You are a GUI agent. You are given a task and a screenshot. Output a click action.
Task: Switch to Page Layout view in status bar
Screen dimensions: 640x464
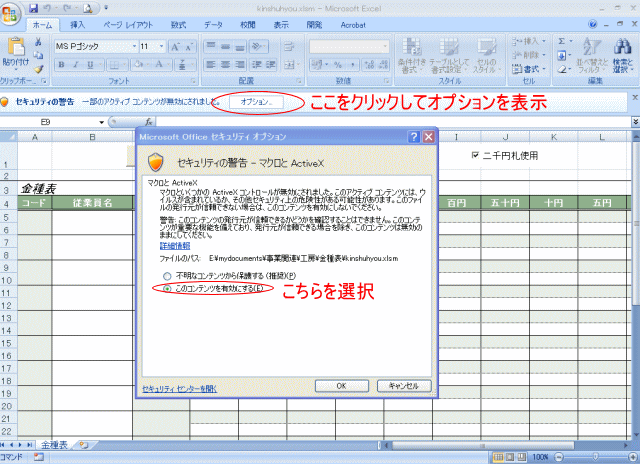[510, 457]
